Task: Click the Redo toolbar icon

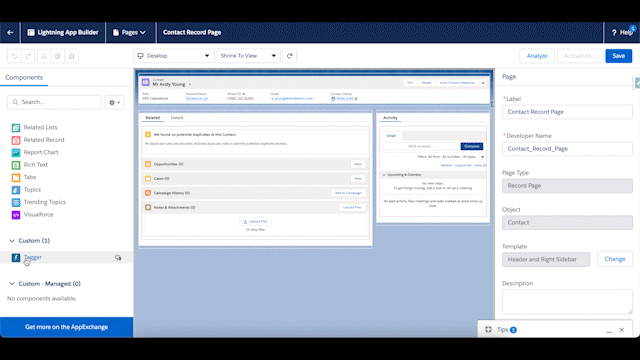Action: tap(28, 56)
